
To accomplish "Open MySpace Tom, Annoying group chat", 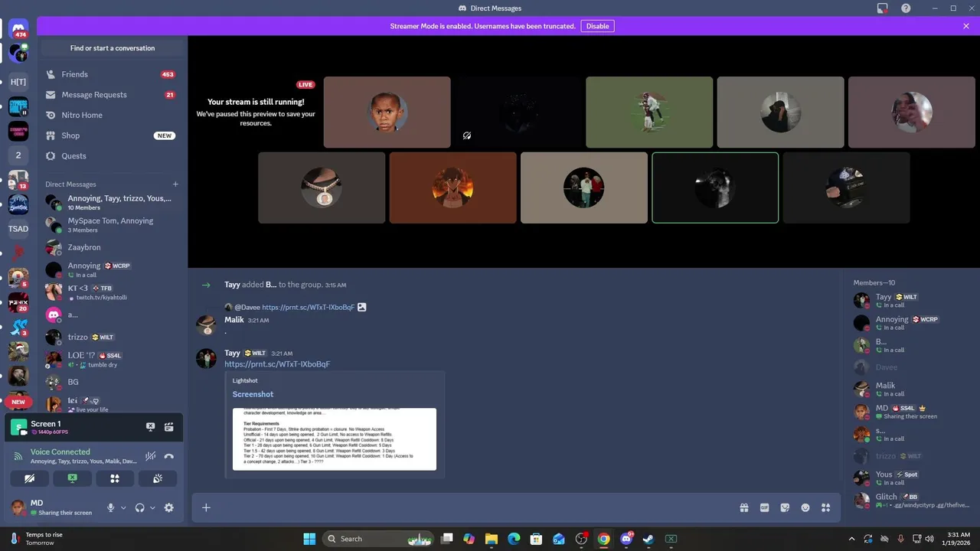I will tap(112, 225).
